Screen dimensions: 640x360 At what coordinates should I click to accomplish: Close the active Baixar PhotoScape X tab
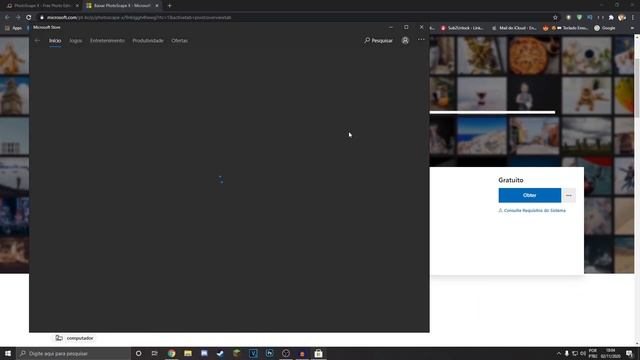(157, 6)
